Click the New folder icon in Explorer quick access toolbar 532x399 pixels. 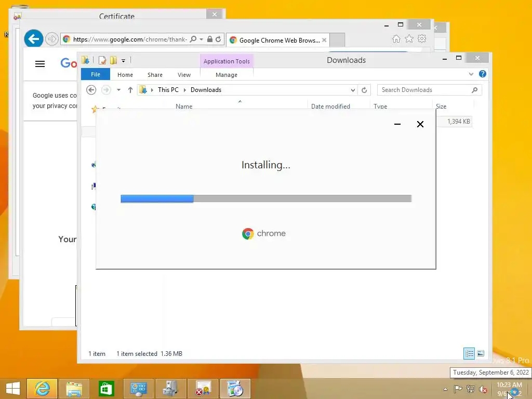point(113,60)
